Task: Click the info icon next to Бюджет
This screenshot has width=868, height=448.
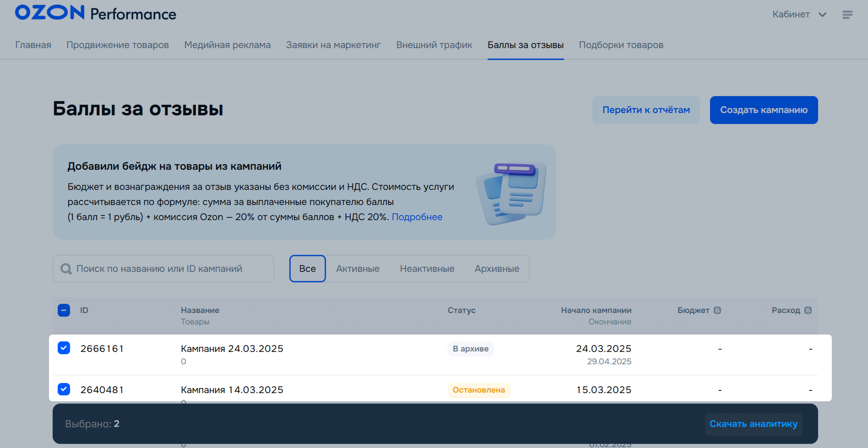Action: 717,310
